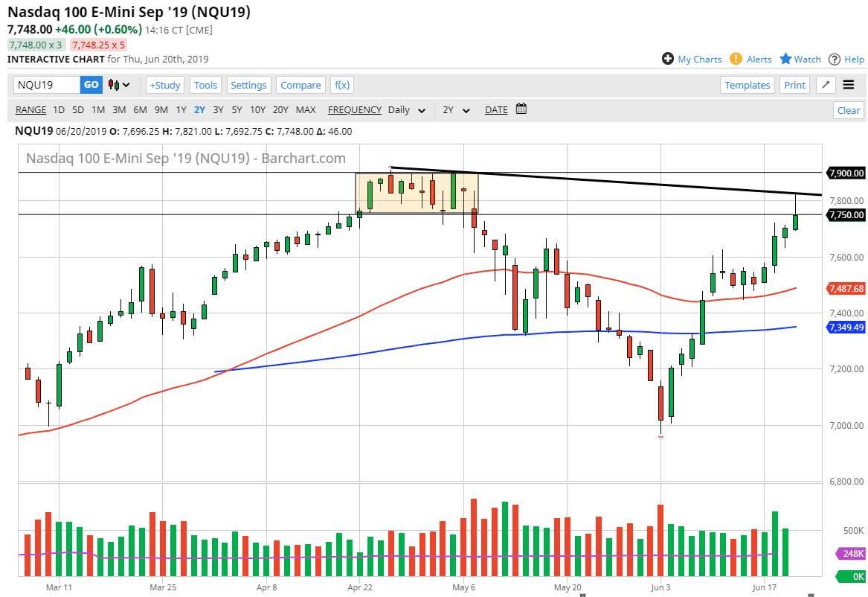Open the +Study menu
Image resolution: width=868 pixels, height=597 pixels.
[165, 85]
